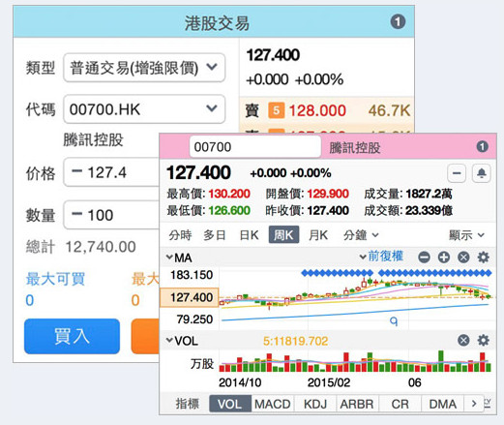
Task: Close the MA indicator panel
Action: click(x=463, y=258)
